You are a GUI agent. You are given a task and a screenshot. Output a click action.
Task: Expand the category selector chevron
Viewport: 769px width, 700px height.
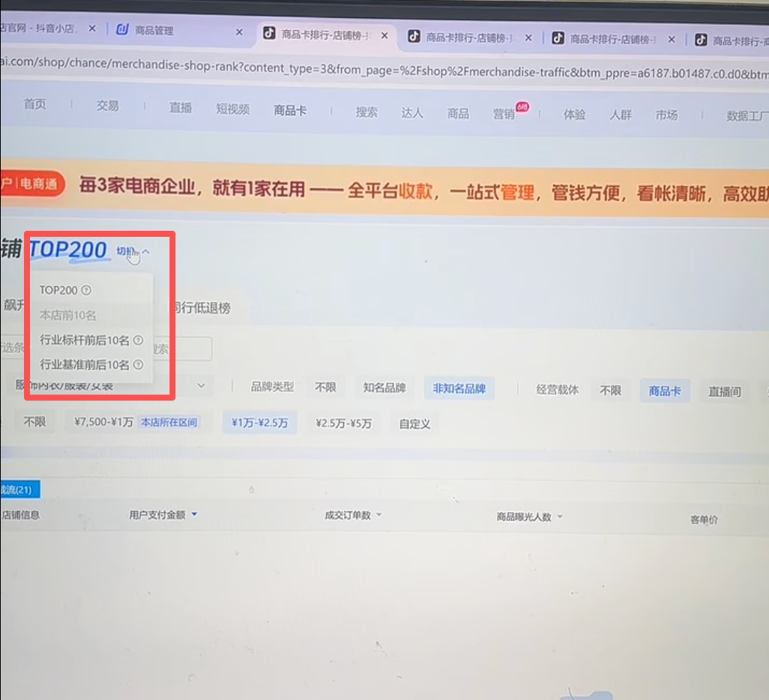[201, 385]
